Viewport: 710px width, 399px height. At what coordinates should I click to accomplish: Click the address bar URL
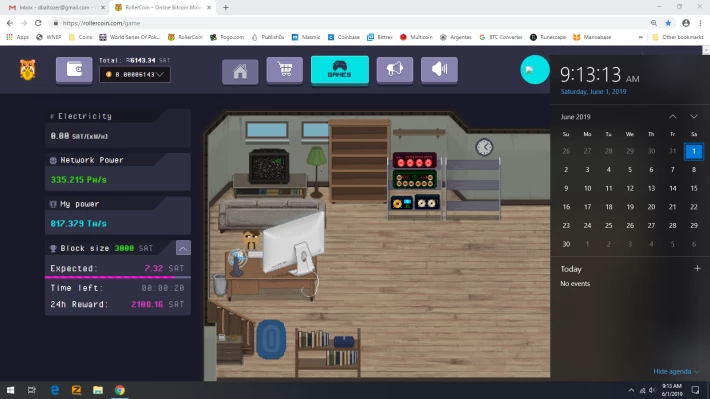101,23
